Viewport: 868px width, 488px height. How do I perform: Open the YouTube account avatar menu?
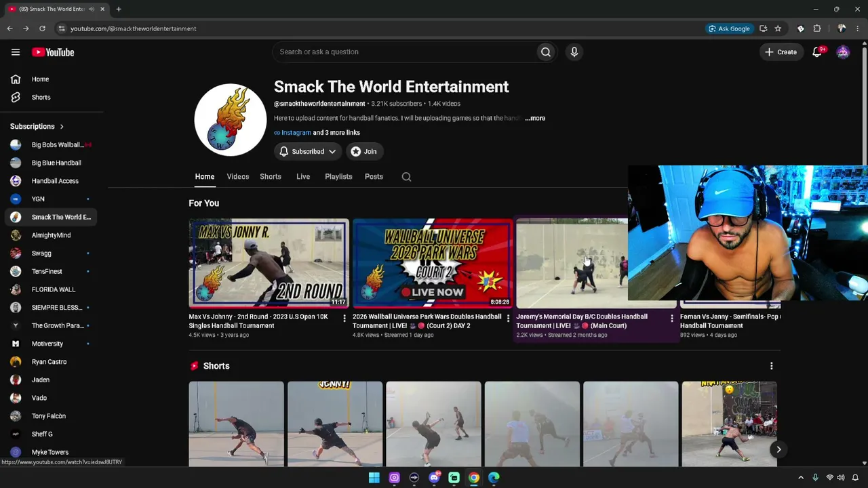pyautogui.click(x=843, y=52)
